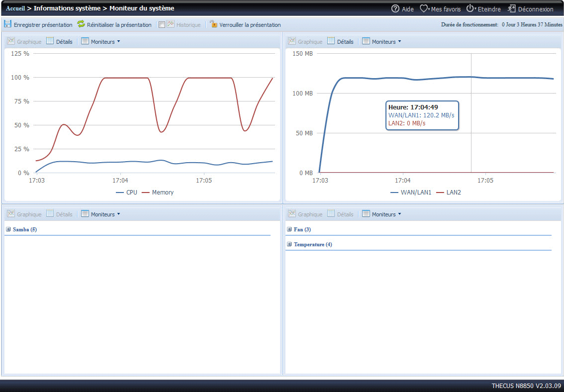564x392 pixels.
Task: Expand the Temperature (4) group
Action: click(x=289, y=244)
